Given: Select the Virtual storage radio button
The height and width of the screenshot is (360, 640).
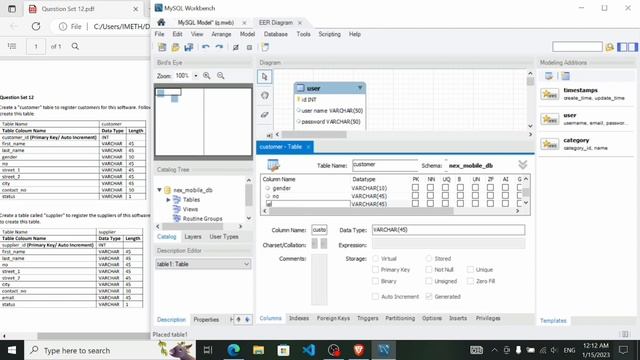Looking at the screenshot, I should pyautogui.click(x=375, y=259).
